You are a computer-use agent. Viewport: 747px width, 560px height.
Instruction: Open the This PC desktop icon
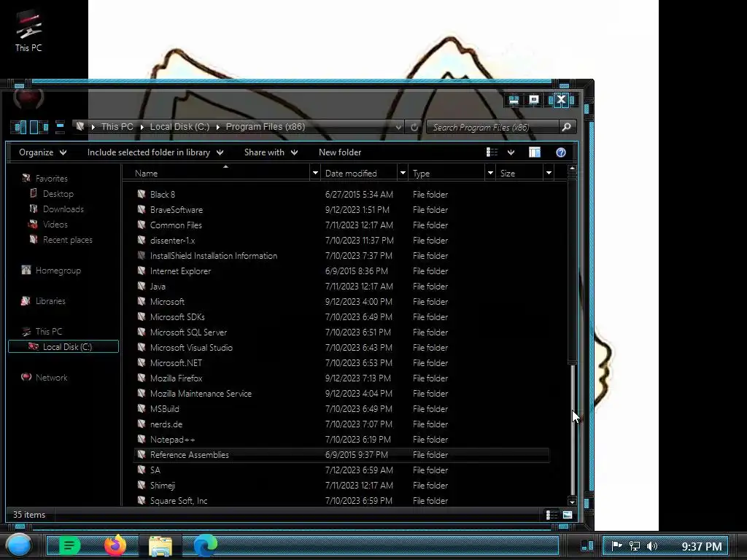tap(28, 31)
